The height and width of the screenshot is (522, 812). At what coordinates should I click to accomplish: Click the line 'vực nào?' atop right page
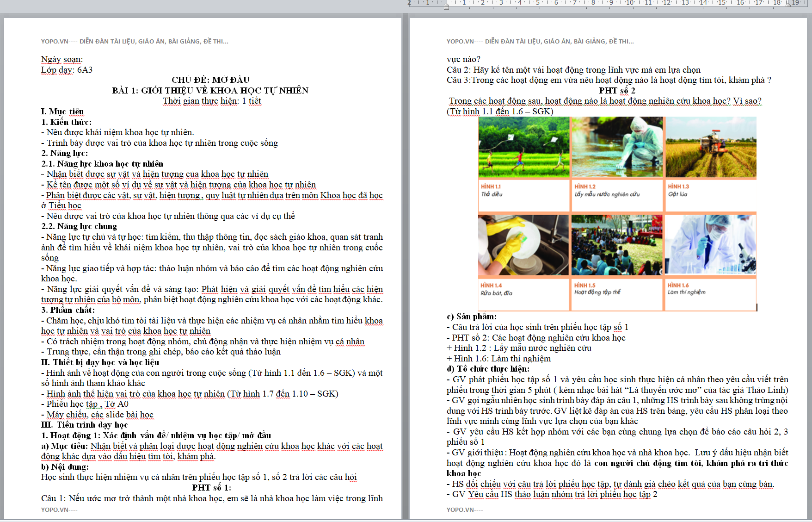point(463,59)
